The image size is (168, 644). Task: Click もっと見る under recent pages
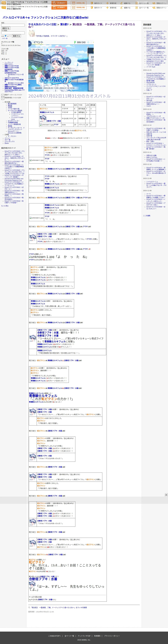(x=5, y=206)
